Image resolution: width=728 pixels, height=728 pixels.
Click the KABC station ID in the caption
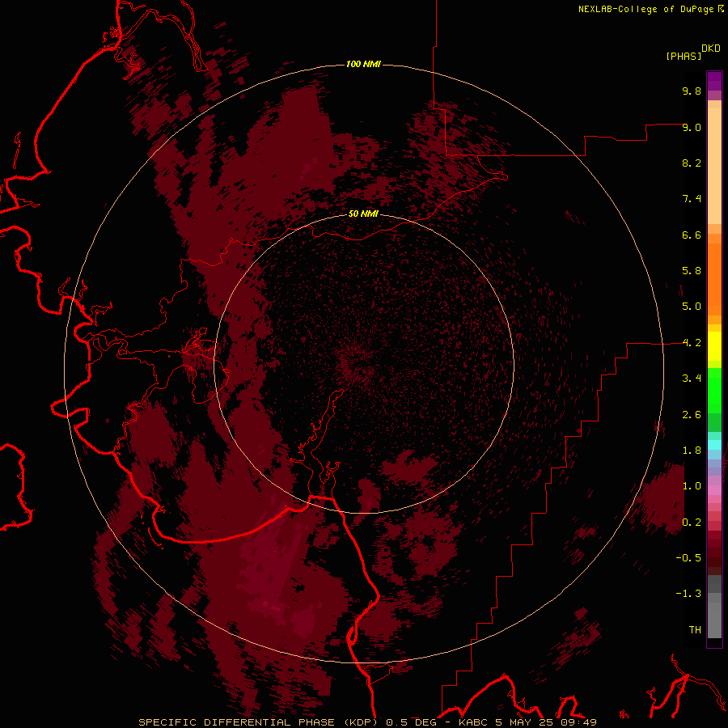coord(473,722)
